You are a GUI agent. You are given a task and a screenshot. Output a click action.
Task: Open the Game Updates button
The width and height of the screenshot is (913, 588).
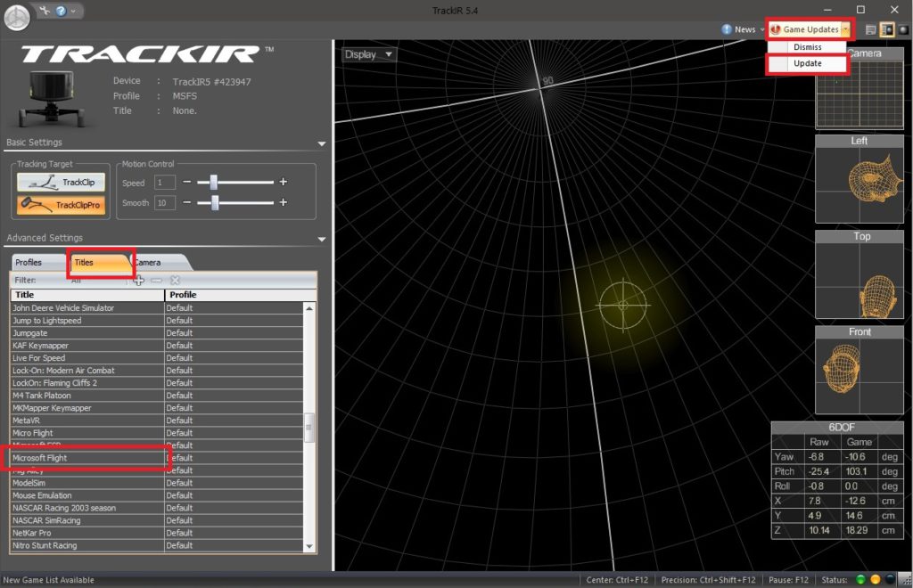pos(805,29)
